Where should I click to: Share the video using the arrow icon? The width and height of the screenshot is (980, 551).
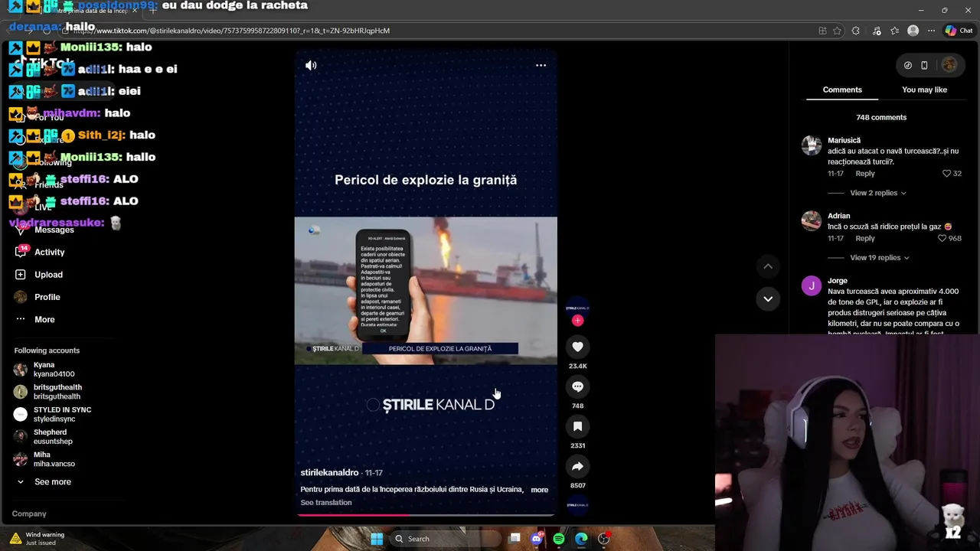point(577,466)
